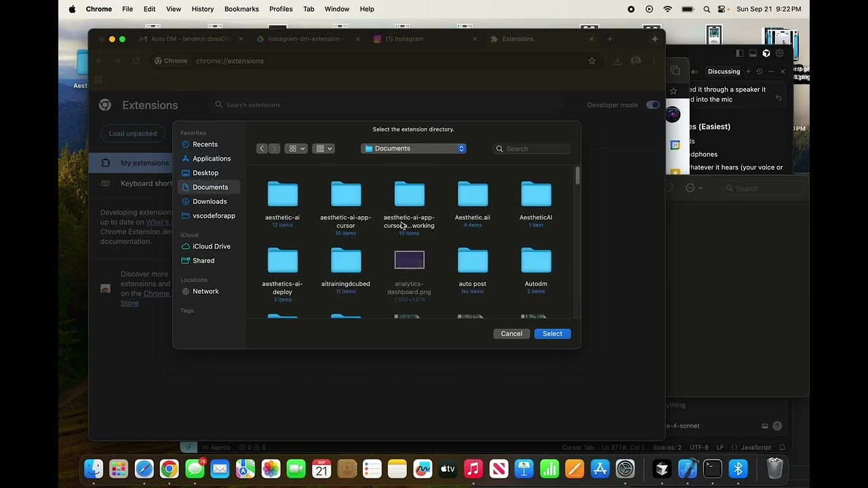Open Safari from the Dock
Viewport: 868px width, 488px height.
point(144,468)
